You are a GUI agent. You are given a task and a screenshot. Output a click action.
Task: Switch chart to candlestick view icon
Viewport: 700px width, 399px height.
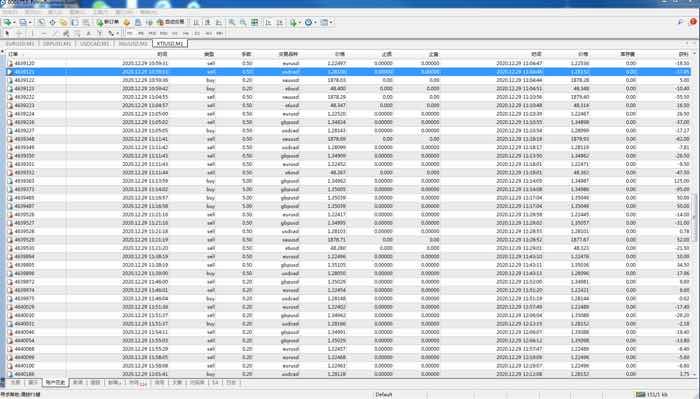[x=208, y=22]
